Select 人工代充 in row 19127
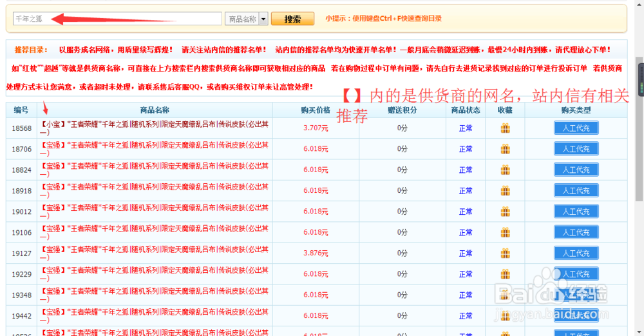Image resolution: width=644 pixels, height=336 pixels. (576, 253)
